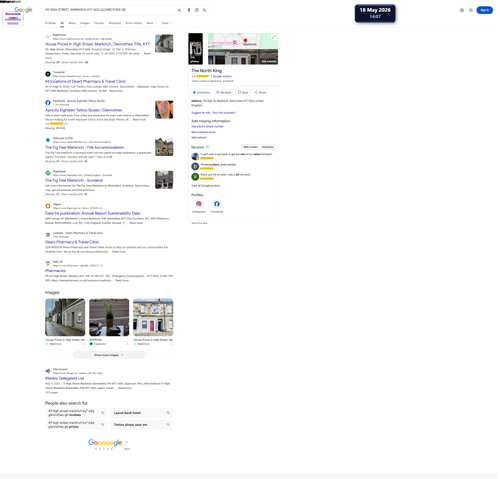Open the Short videos tab
Screen dimensions: 500x479
134,23
